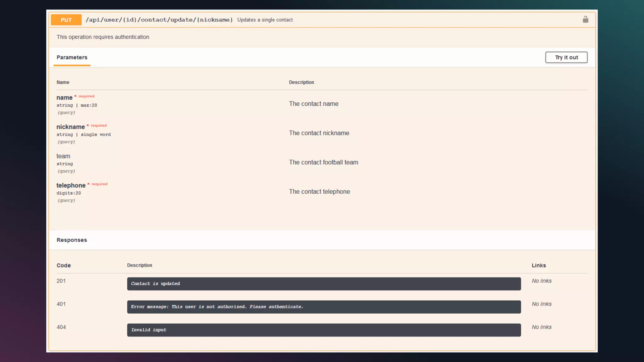Click "The contact football team" description
The width and height of the screenshot is (644, 362).
click(x=323, y=162)
